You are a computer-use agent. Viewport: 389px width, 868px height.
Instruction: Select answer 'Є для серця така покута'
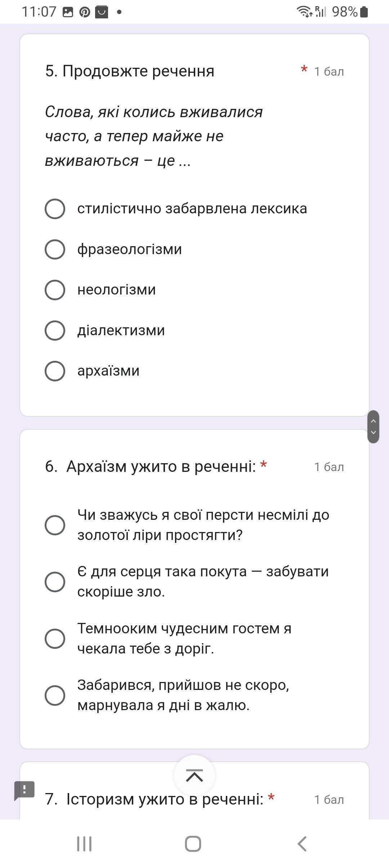click(55, 582)
